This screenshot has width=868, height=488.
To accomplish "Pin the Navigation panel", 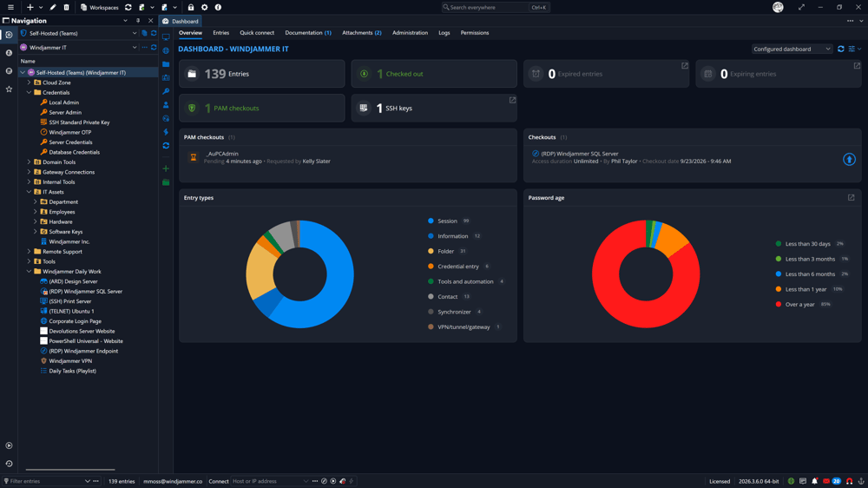I will coord(138,21).
